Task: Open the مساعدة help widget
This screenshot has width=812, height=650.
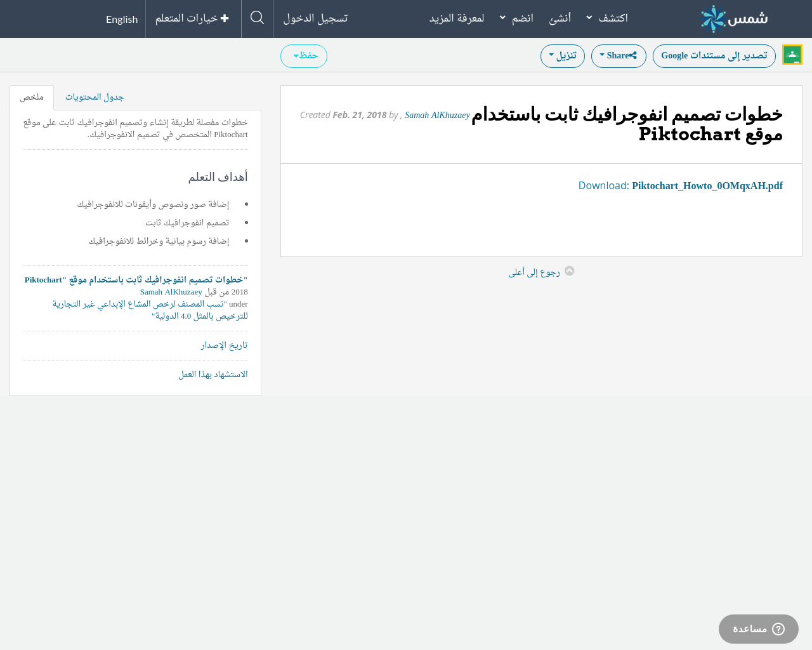Action: click(758, 629)
